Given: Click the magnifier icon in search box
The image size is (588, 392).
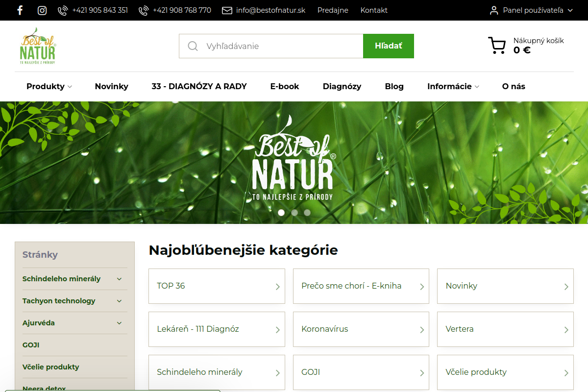Looking at the screenshot, I should pyautogui.click(x=193, y=46).
